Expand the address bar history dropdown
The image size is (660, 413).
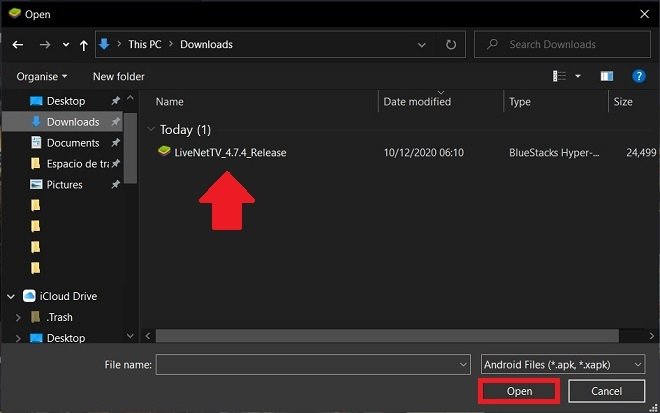pyautogui.click(x=421, y=45)
